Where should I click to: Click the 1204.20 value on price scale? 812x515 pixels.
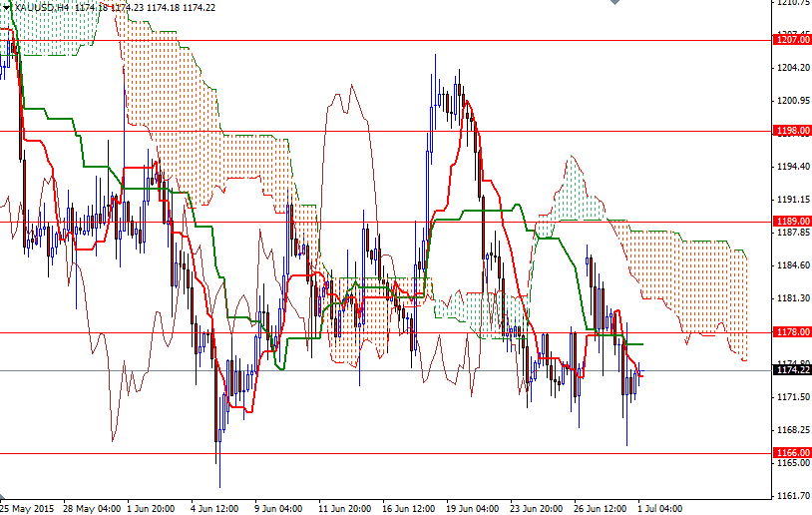point(791,68)
